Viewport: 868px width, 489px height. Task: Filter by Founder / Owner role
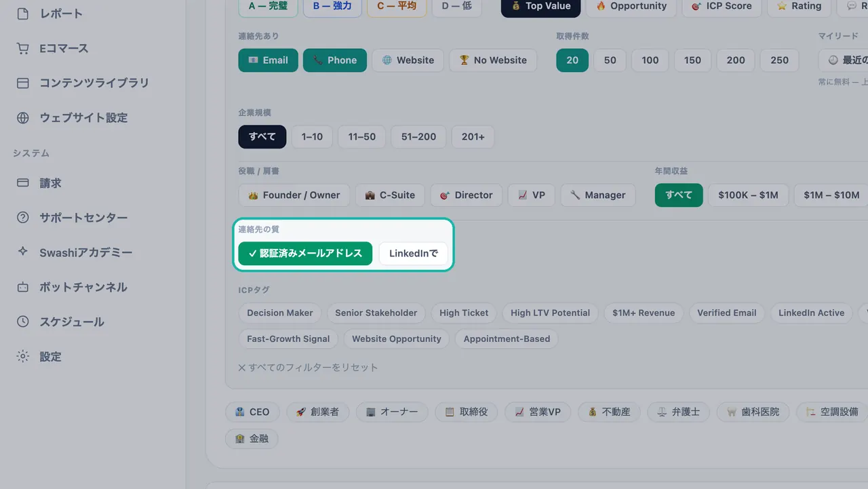[x=294, y=195]
